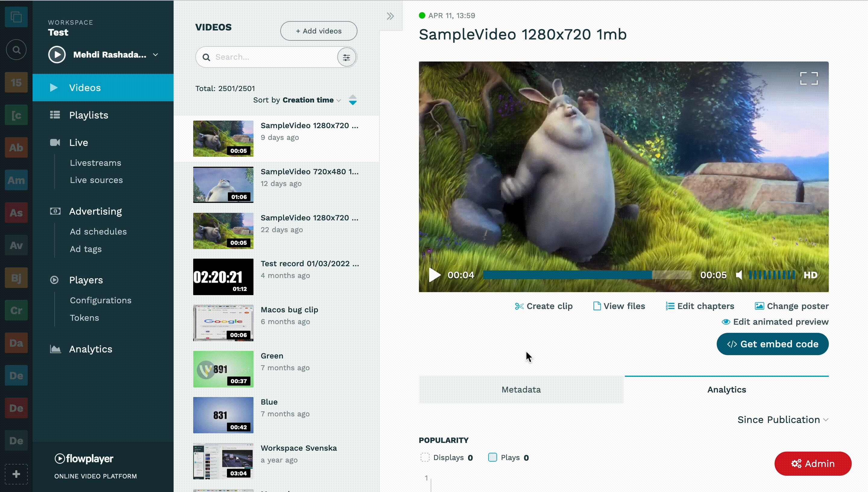Toggle Displays series checkbox

425,458
